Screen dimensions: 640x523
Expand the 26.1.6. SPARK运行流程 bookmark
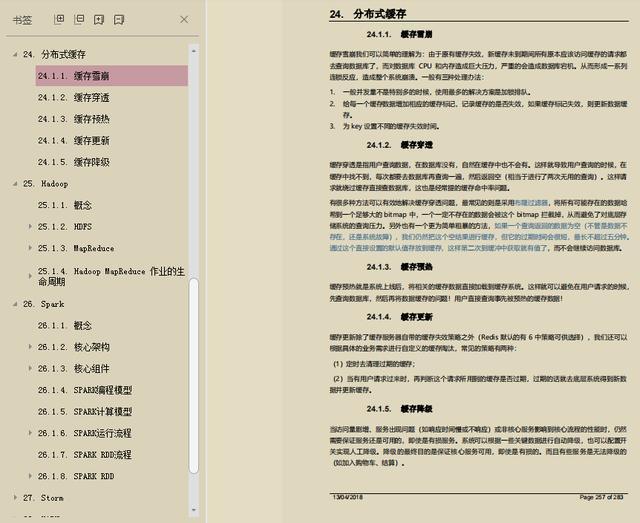tap(30, 433)
